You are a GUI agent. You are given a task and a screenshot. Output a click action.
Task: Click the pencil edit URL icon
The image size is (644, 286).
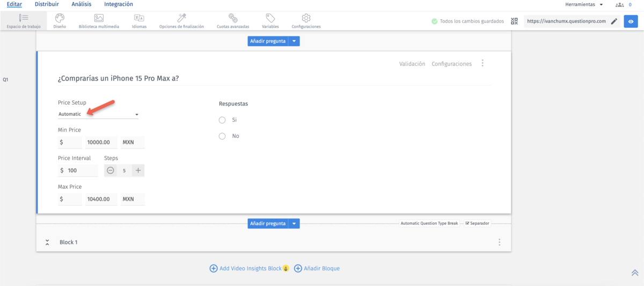pyautogui.click(x=614, y=21)
